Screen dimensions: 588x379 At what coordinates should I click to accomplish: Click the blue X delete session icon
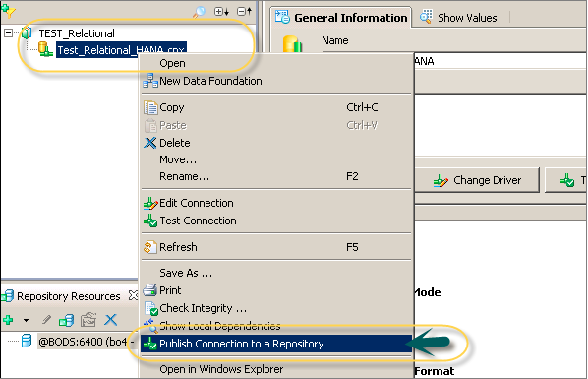(111, 320)
